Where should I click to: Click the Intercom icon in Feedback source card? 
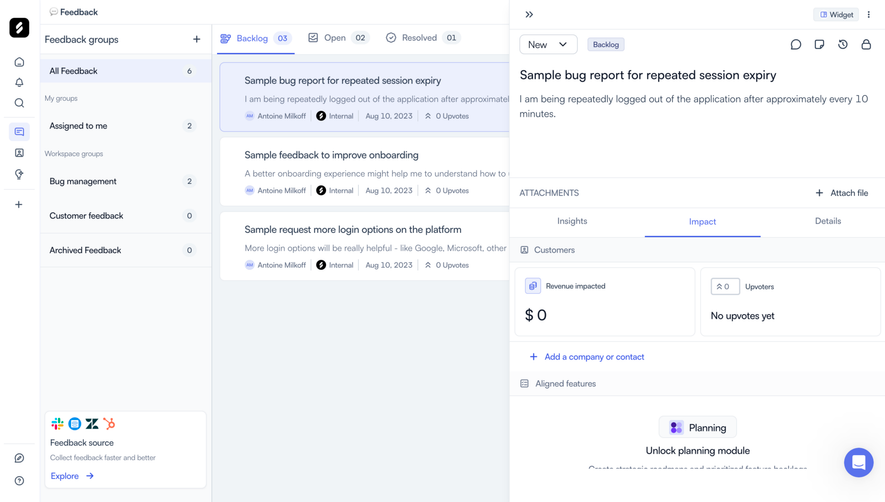75,424
